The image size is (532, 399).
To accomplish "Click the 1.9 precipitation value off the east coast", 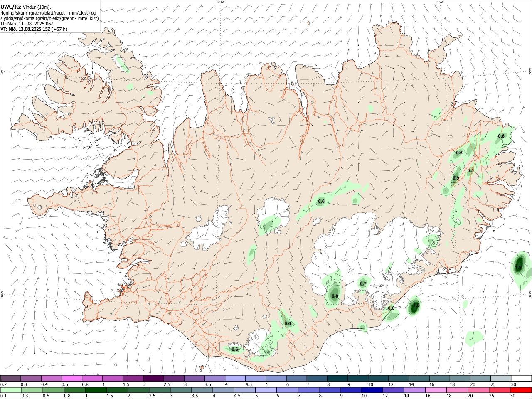I will point(518,267).
